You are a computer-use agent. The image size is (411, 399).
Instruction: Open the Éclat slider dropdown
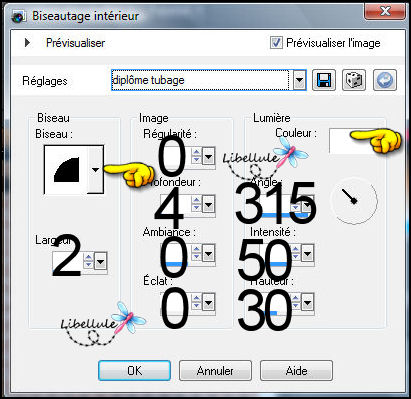(x=208, y=303)
